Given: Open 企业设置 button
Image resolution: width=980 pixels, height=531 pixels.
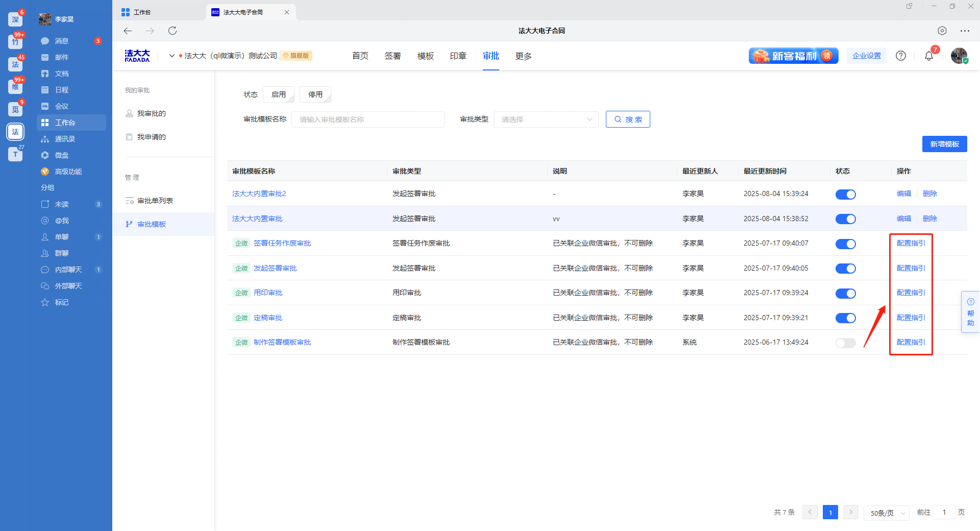Looking at the screenshot, I should [867, 56].
